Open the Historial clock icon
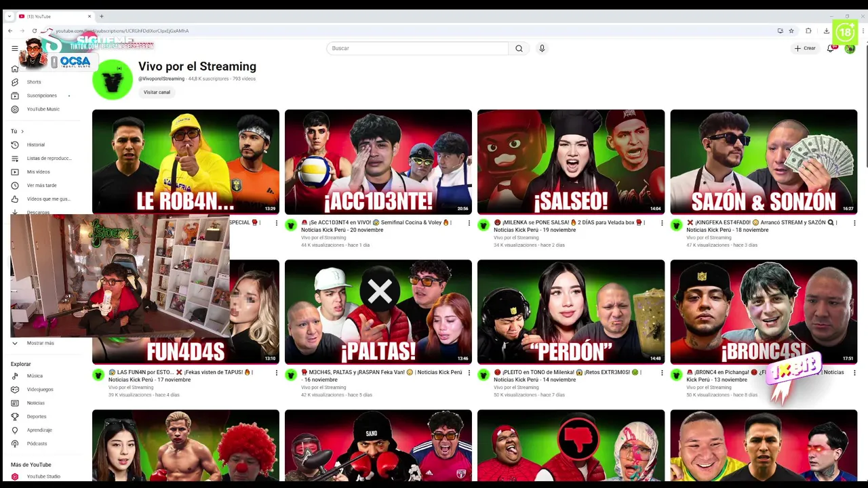868x488 pixels. pos(14,144)
